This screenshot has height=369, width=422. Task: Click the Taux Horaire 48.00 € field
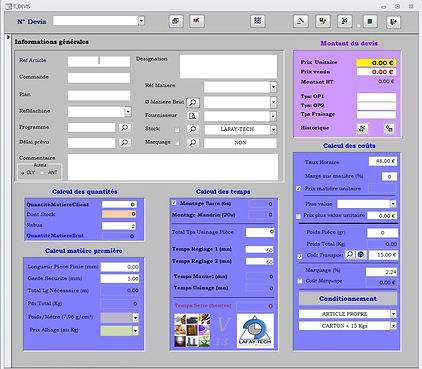pyautogui.click(x=383, y=161)
